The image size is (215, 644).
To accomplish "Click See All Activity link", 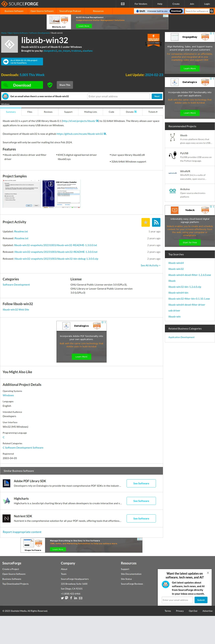I will (150, 265).
